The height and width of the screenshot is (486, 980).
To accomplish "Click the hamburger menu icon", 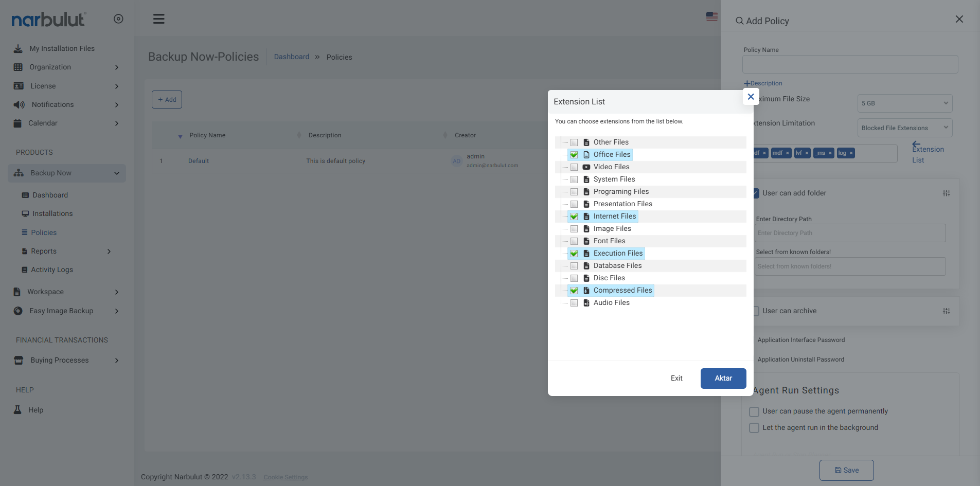I will click(x=158, y=19).
